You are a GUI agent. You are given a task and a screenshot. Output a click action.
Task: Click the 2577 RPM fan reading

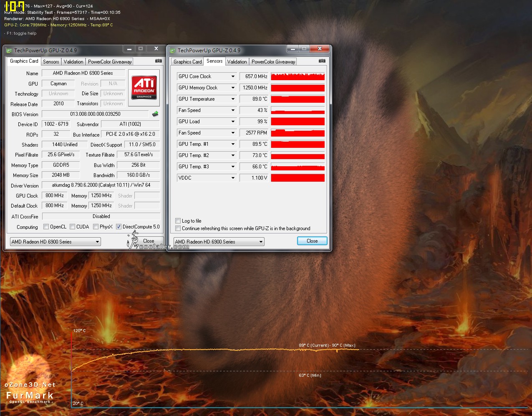point(254,133)
